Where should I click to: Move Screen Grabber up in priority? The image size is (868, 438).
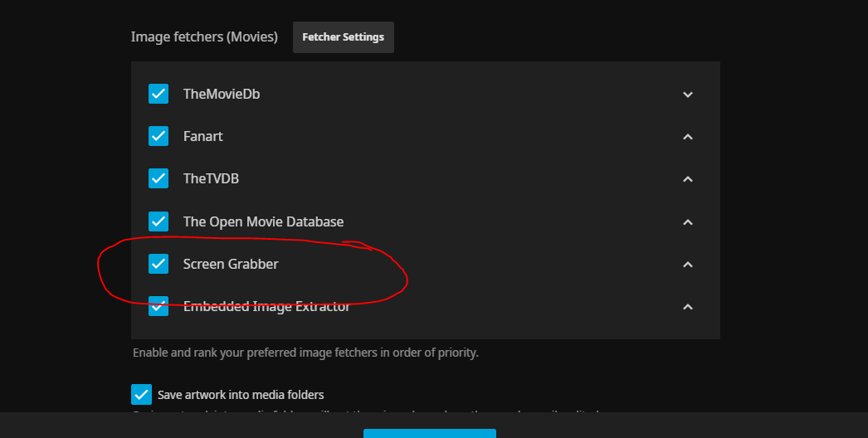pyautogui.click(x=687, y=265)
